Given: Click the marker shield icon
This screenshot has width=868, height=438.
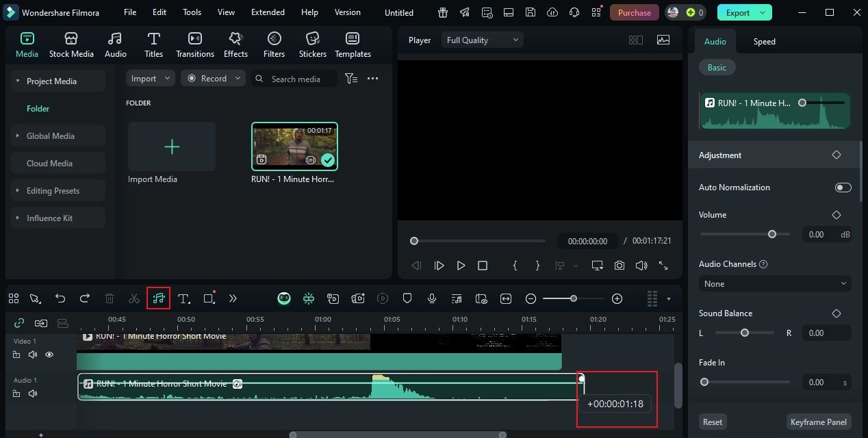Looking at the screenshot, I should pyautogui.click(x=407, y=298).
